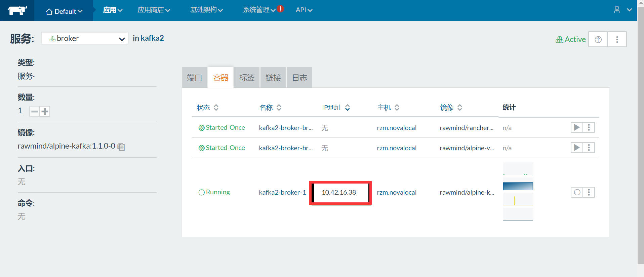
Task: Click the Rancher cow logo
Action: (x=17, y=10)
